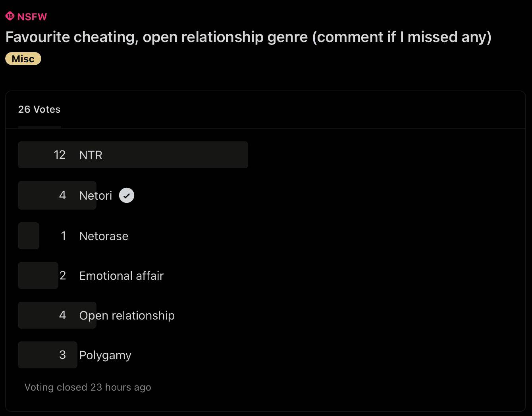Click the circular vote indicator on Netori option
Image resolution: width=532 pixels, height=416 pixels.
(126, 195)
